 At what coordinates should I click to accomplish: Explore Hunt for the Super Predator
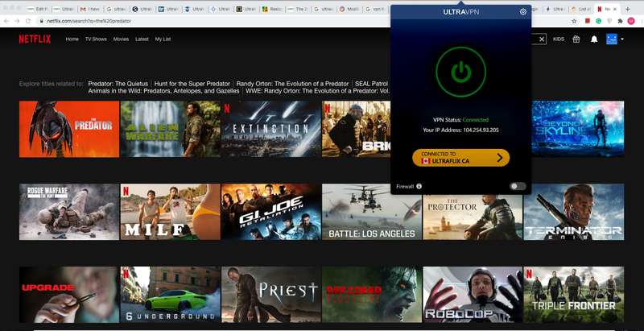(x=192, y=84)
